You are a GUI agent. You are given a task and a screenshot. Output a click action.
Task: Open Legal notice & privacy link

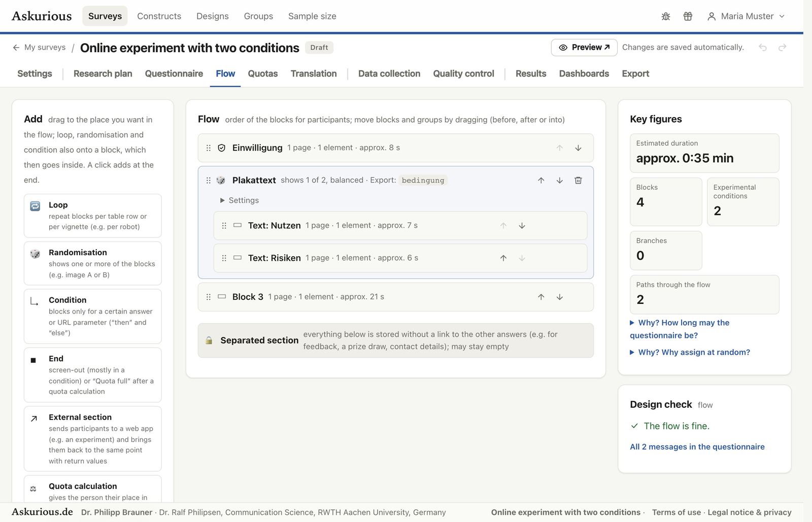[750, 512]
